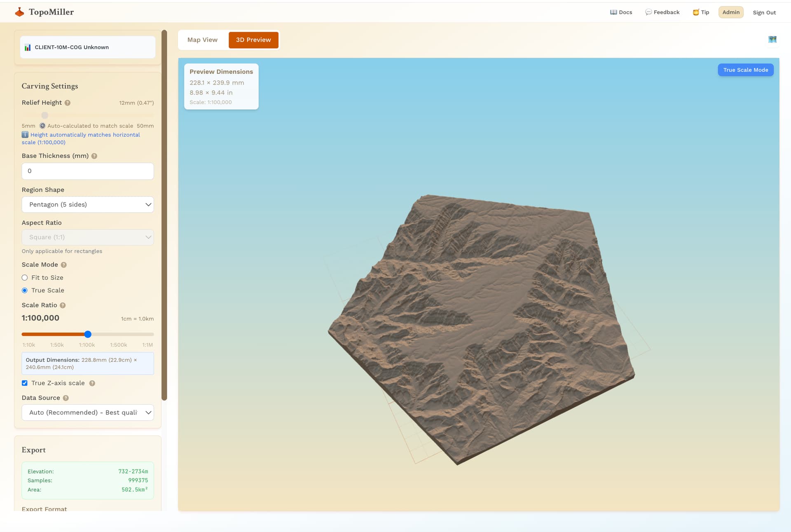791x532 pixels.
Task: Click the Scale Mode help icon
Action: (x=64, y=265)
